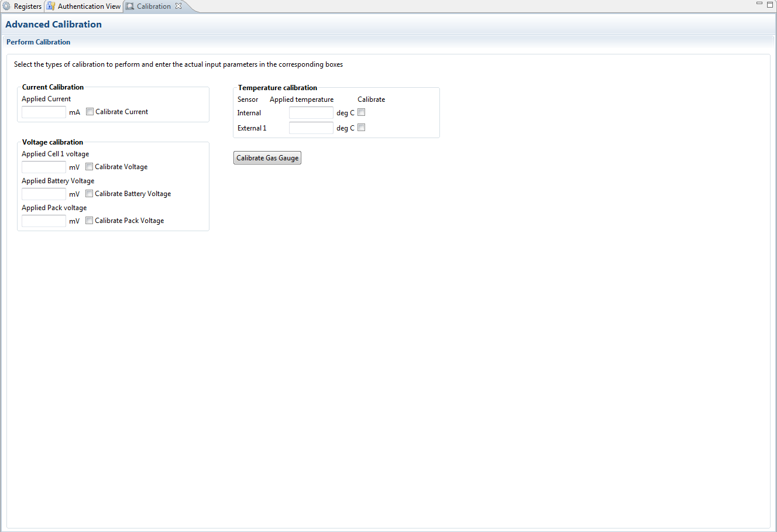Tick the Calibrate Voltage checkbox

click(x=90, y=167)
